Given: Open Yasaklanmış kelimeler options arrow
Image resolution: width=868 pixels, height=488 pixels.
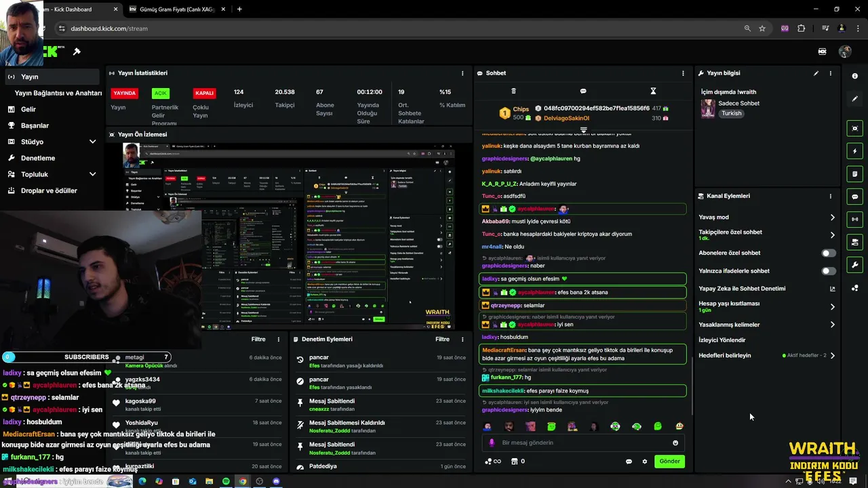Looking at the screenshot, I should (833, 325).
